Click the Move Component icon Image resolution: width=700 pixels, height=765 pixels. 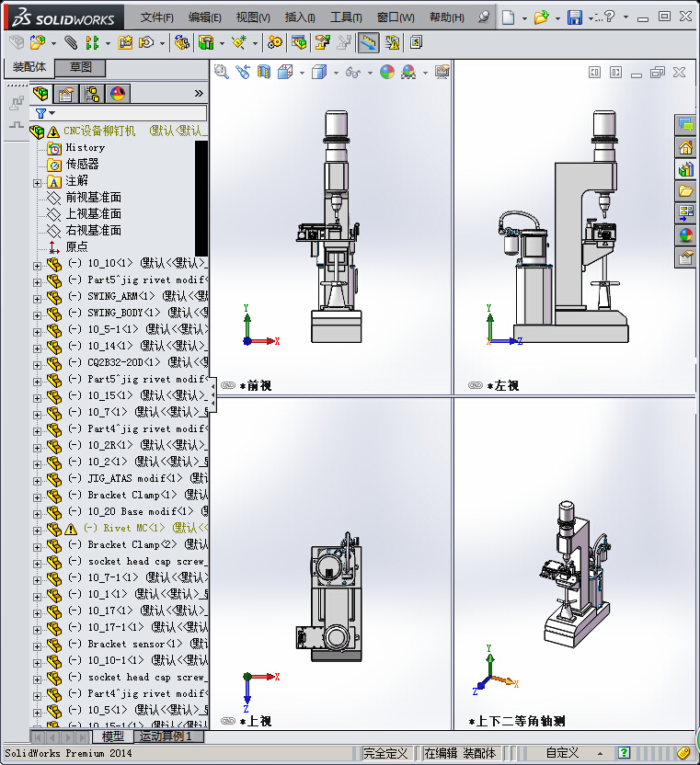pyautogui.click(x=146, y=43)
